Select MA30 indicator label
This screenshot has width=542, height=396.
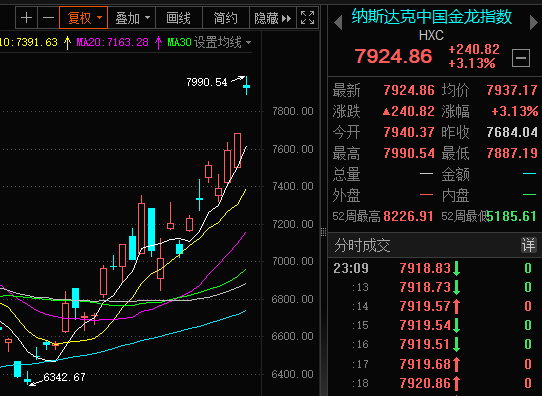[179, 43]
